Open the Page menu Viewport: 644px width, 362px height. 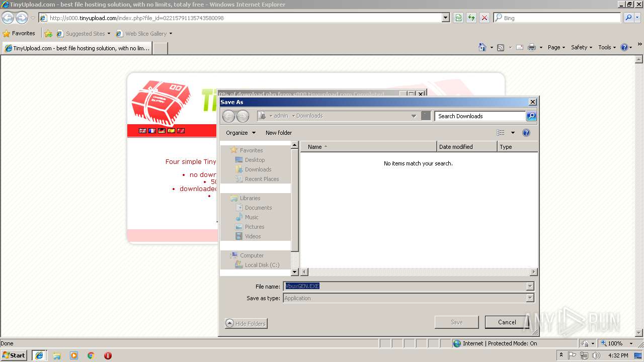556,47
